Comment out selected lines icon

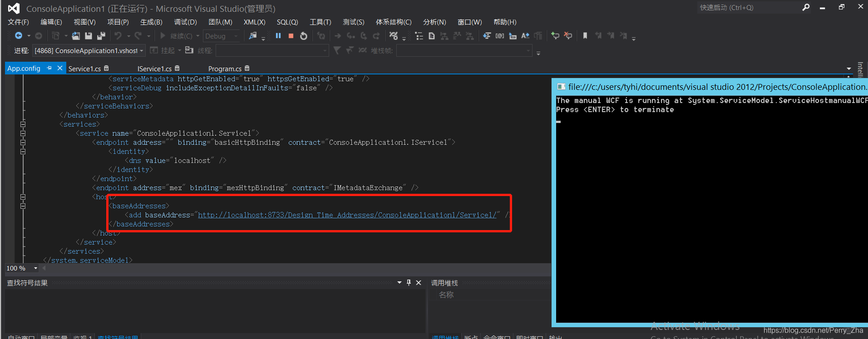pyautogui.click(x=555, y=36)
